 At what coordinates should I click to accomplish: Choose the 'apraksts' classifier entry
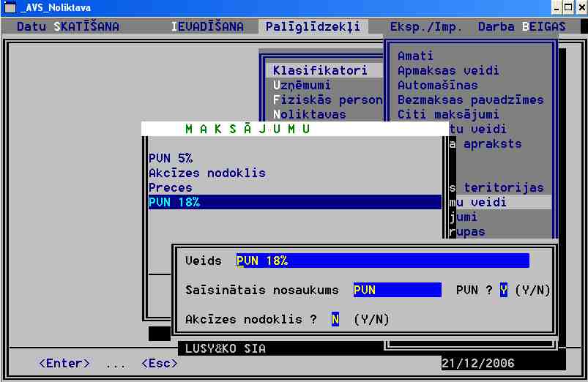485,143
